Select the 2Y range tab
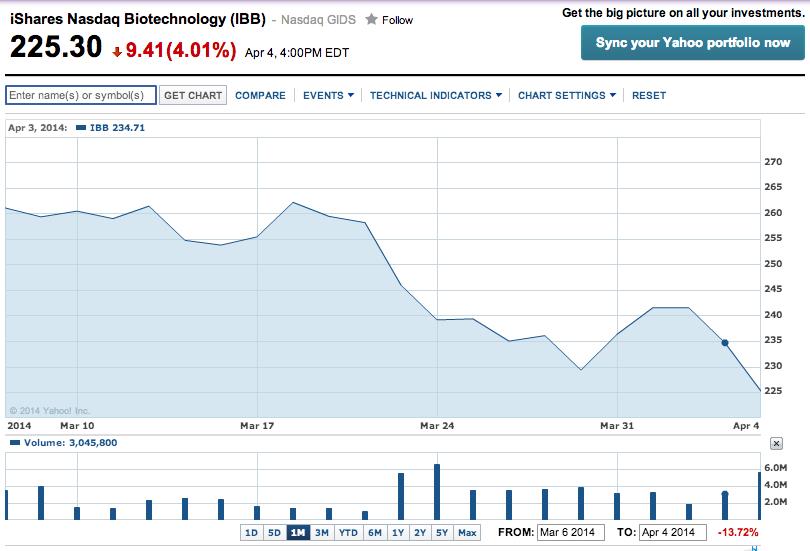The height and width of the screenshot is (551, 810). click(420, 532)
